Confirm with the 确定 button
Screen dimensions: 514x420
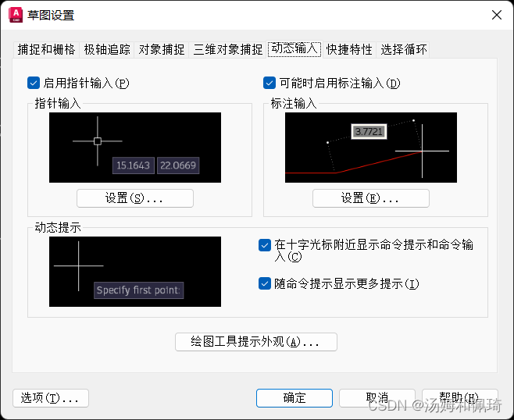point(294,398)
